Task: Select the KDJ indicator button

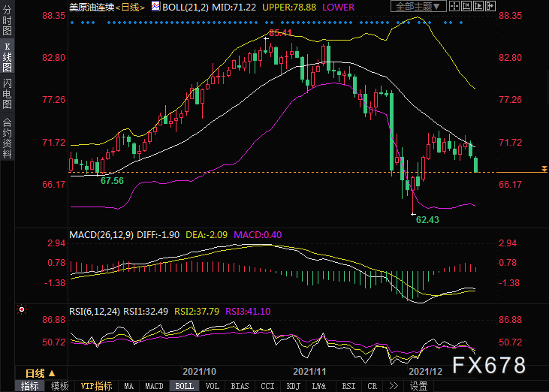Action: coord(294,386)
